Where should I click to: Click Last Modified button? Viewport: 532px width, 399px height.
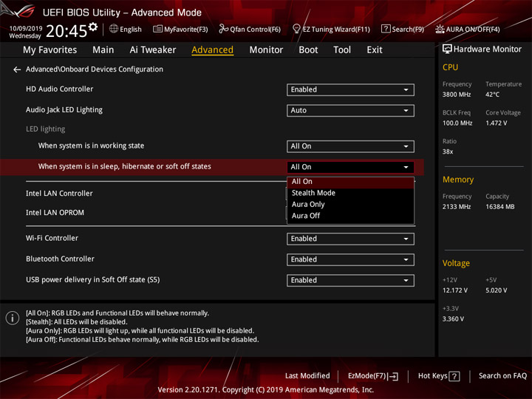(307, 376)
